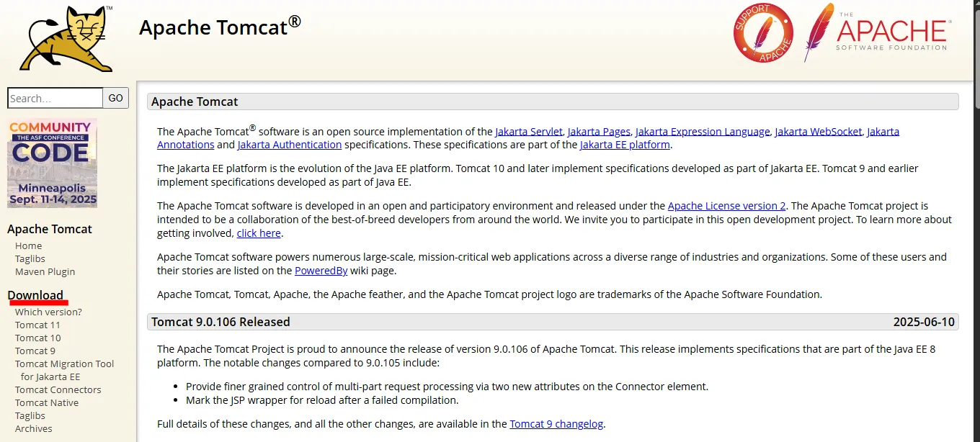This screenshot has width=980, height=442.
Task: Follow the Jakarta Expression Language link
Action: tap(703, 132)
